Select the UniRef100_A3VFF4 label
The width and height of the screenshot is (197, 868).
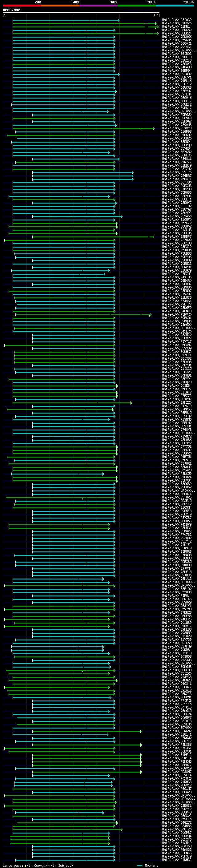pos(177,775)
